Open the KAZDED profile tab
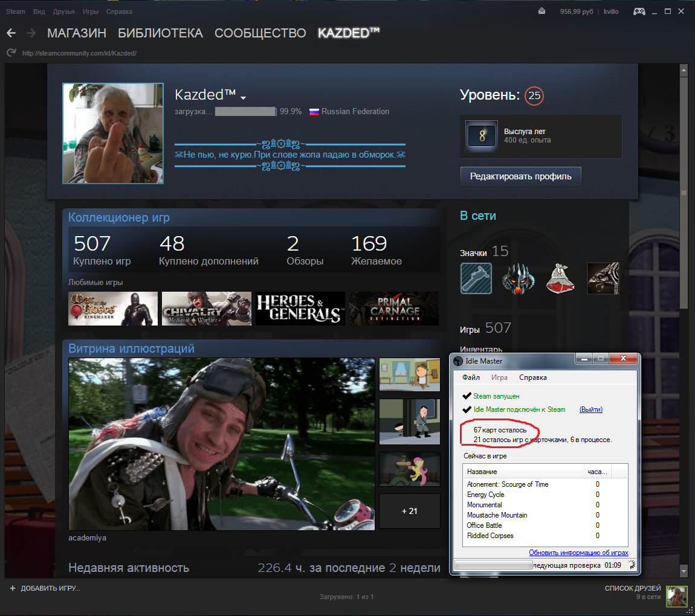Screen dimensions: 695x616 coord(348,33)
